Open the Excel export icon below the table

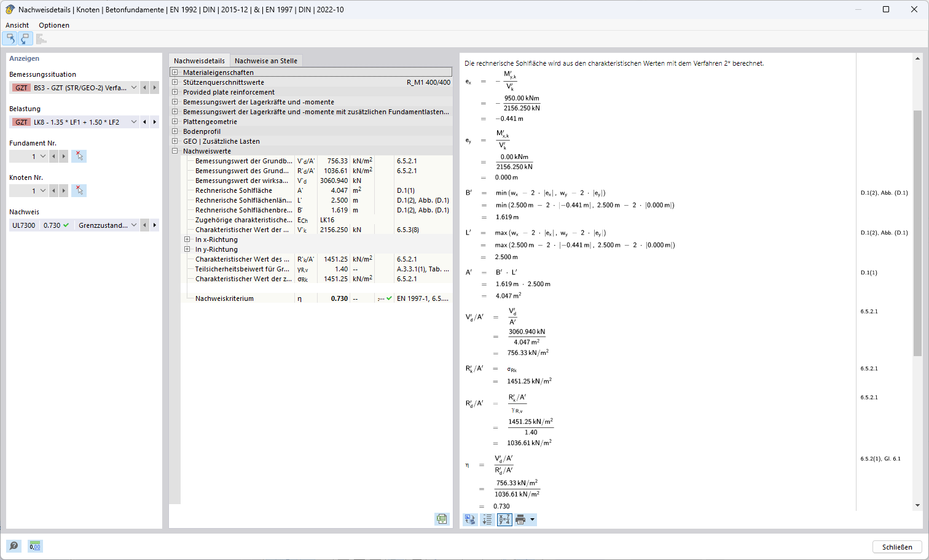pyautogui.click(x=442, y=519)
